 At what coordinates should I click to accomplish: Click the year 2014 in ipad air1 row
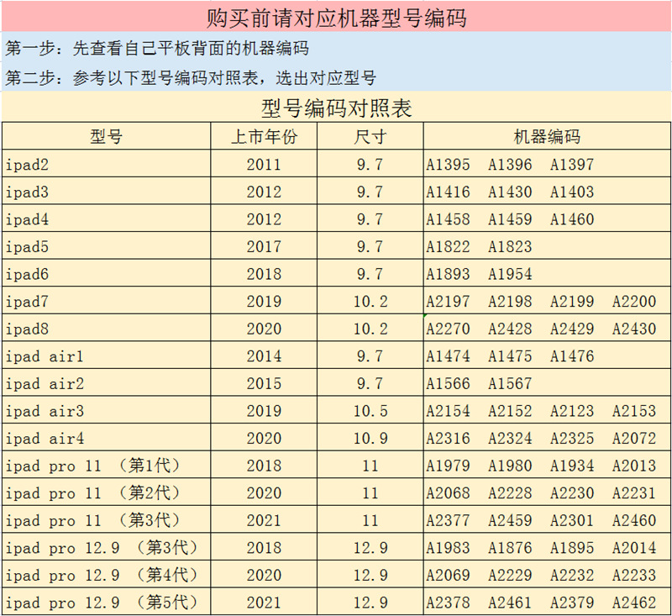[x=264, y=356]
